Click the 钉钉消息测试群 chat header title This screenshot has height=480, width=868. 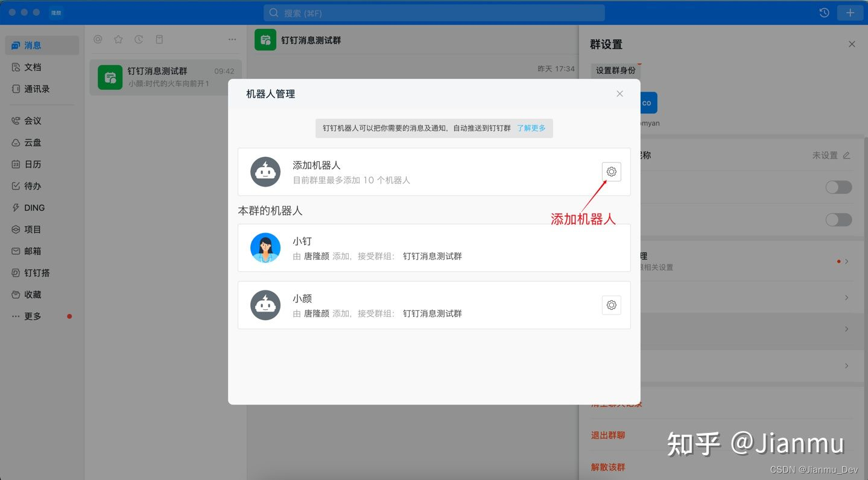[x=311, y=40]
